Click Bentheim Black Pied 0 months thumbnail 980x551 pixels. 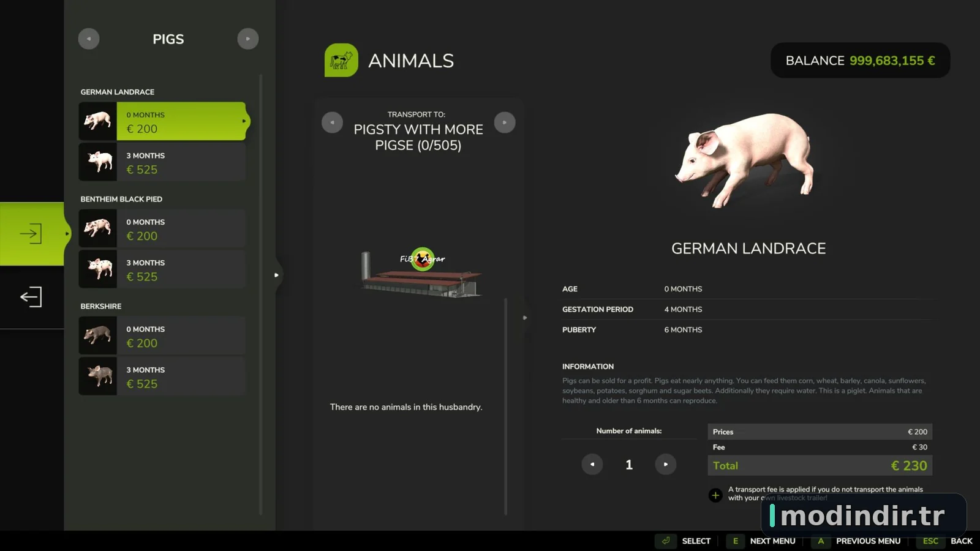coord(97,228)
